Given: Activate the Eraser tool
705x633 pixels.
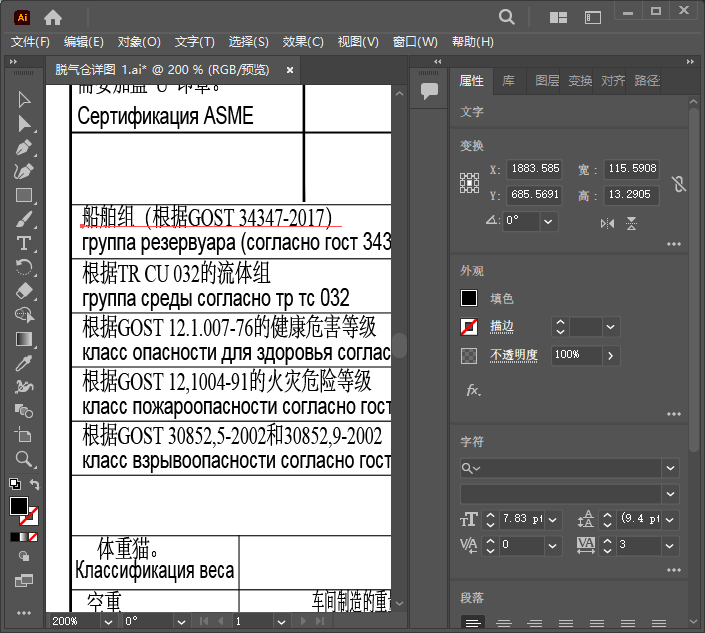Looking at the screenshot, I should click(x=24, y=291).
